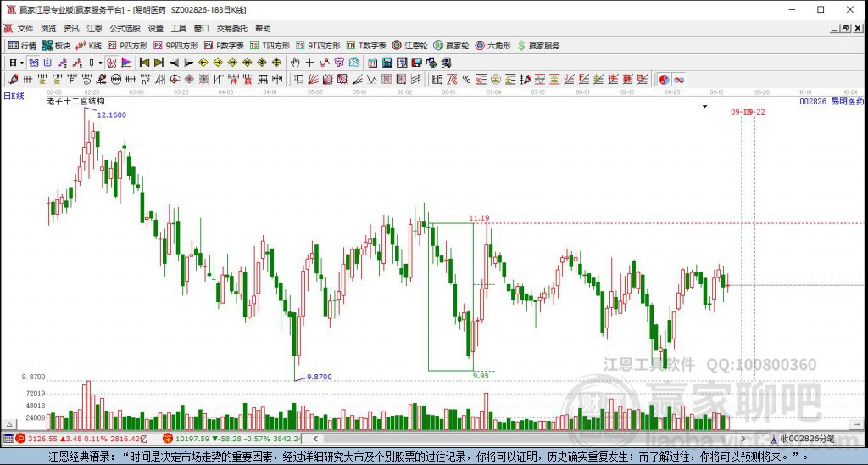Open the 六角形 hexagon tool
The image size is (868, 465).
[492, 46]
